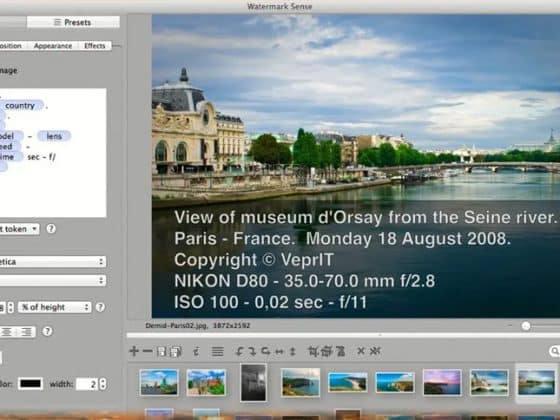
Task: Click the outline width stepper arrows
Action: [103, 384]
